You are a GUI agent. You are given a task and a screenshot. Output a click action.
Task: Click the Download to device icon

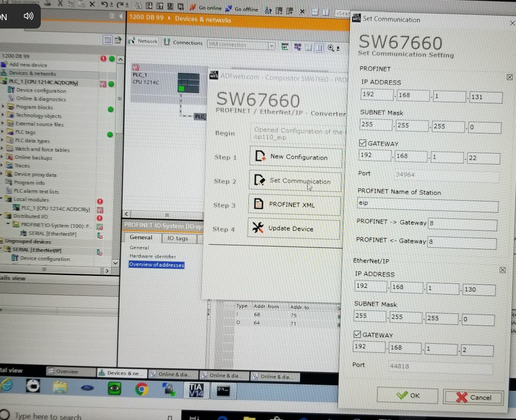[149, 6]
